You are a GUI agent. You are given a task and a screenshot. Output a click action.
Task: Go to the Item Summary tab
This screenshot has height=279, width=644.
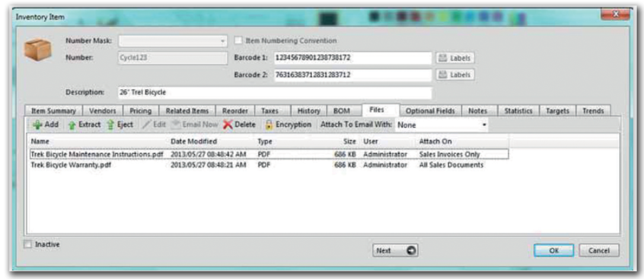click(x=53, y=111)
